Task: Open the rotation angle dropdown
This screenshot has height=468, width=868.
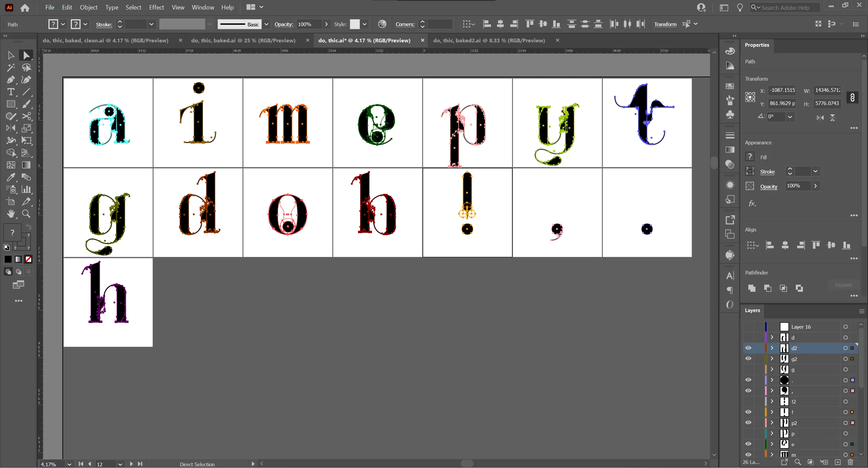Action: [x=790, y=117]
